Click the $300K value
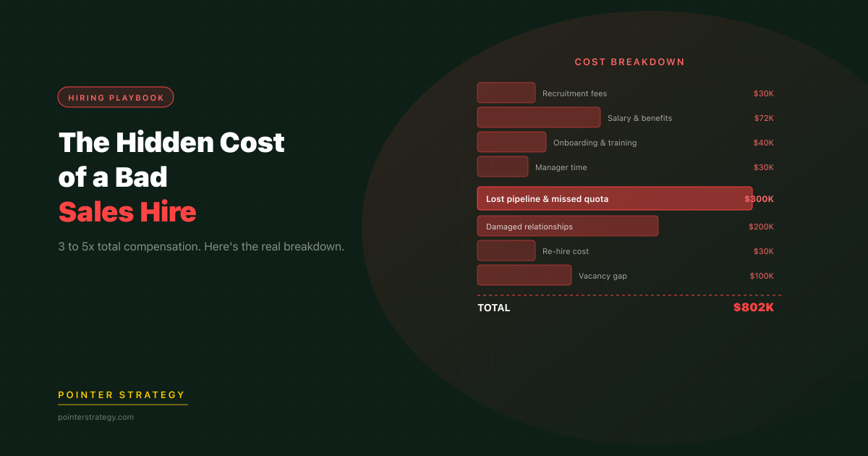Viewport: 868px width, 456px height. [759, 199]
